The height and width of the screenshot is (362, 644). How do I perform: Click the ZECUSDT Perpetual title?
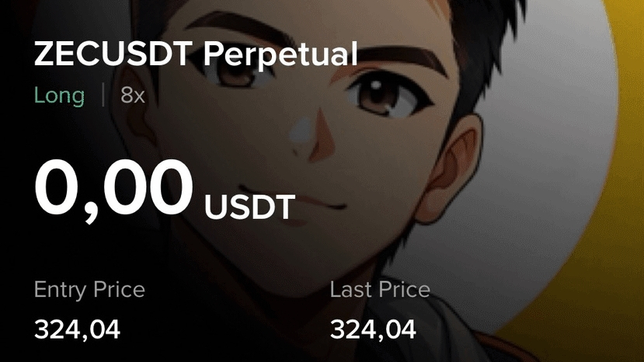[196, 54]
